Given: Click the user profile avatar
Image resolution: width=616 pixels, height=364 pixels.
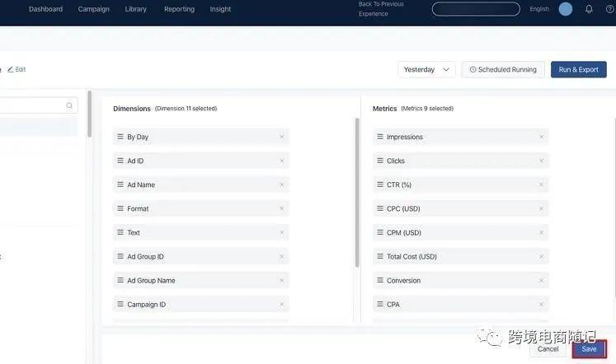Looking at the screenshot, I should coord(565,9).
